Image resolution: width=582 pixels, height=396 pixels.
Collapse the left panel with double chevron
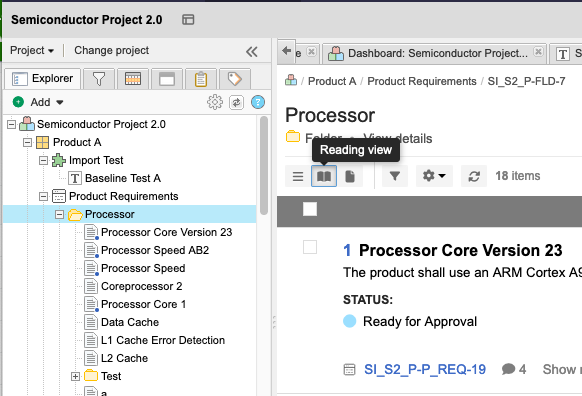click(x=252, y=52)
